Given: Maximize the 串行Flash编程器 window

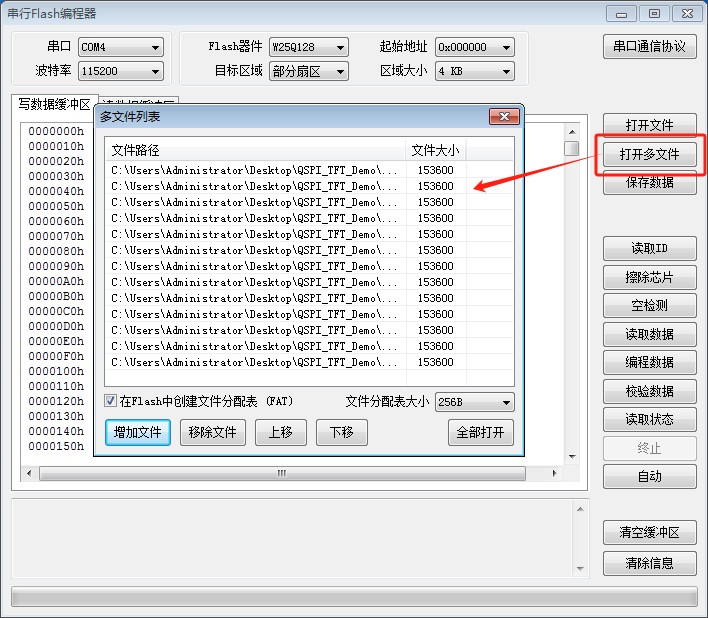Looking at the screenshot, I should point(654,14).
